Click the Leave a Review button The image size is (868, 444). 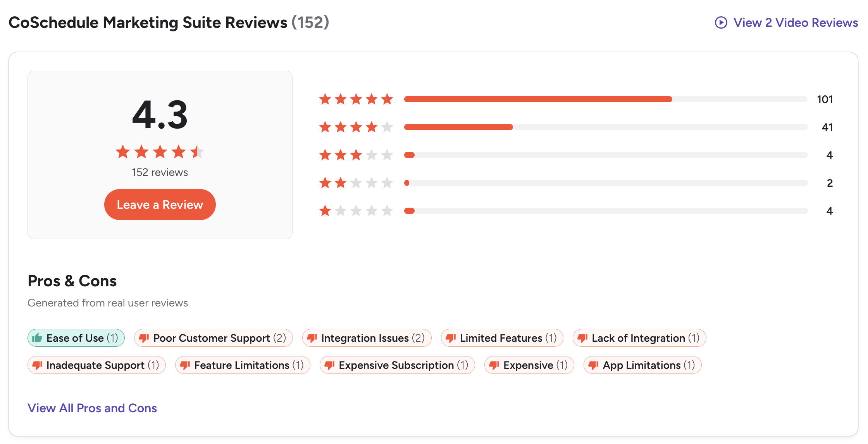click(x=160, y=205)
